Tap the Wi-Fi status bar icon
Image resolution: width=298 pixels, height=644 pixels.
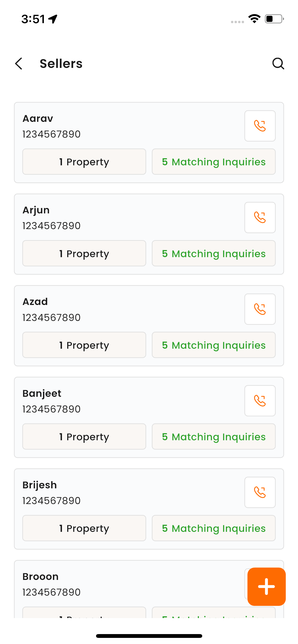[x=254, y=19]
